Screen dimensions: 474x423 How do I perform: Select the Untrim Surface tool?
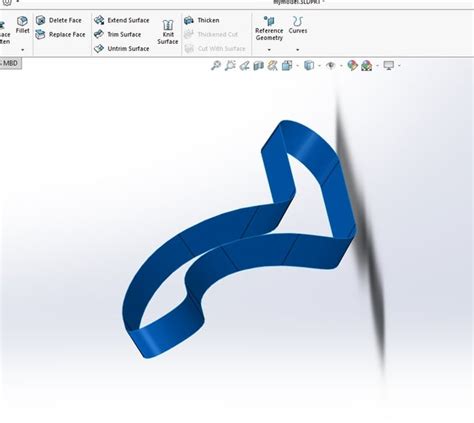(122, 49)
